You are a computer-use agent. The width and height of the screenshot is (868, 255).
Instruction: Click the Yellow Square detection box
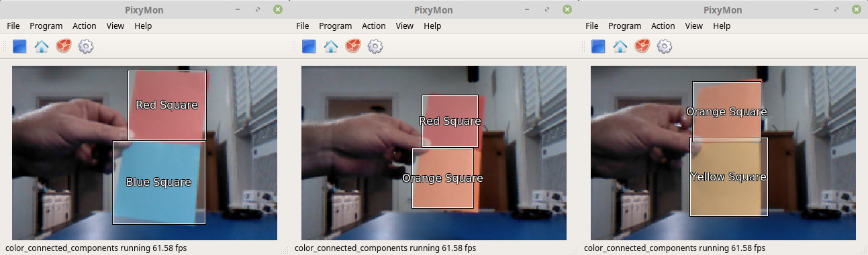tap(728, 177)
